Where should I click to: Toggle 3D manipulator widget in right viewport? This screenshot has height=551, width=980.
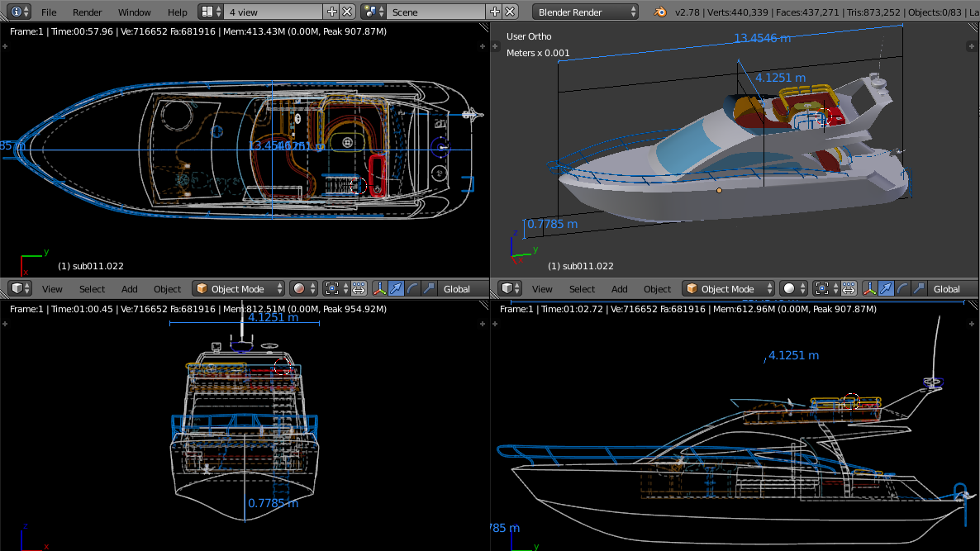[x=869, y=288]
